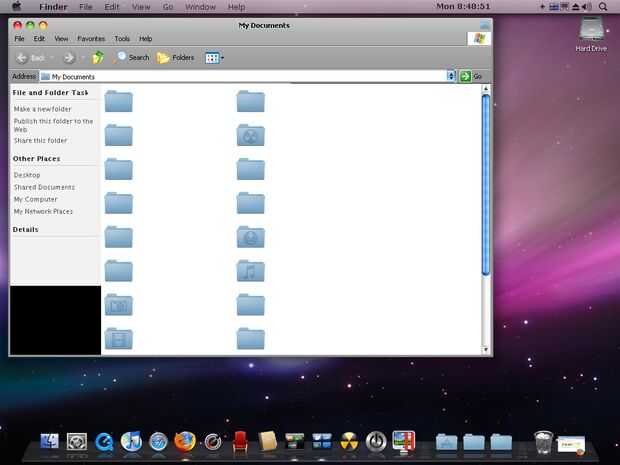Open My Computer in Other Places
Screen dimensions: 620x465
pyautogui.click(x=36, y=199)
